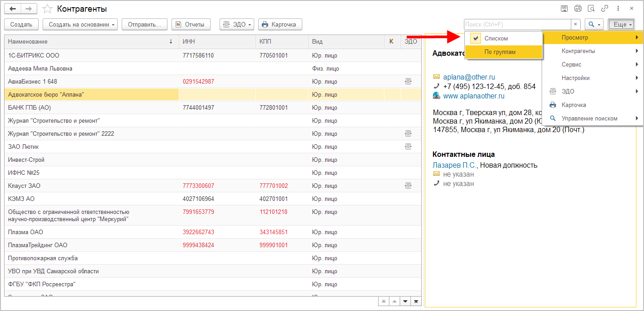Click the 'Создать' button
The width and height of the screenshot is (644, 311).
21,24
